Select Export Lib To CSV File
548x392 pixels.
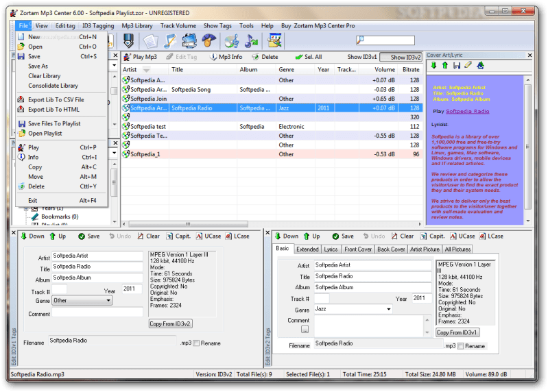click(56, 100)
